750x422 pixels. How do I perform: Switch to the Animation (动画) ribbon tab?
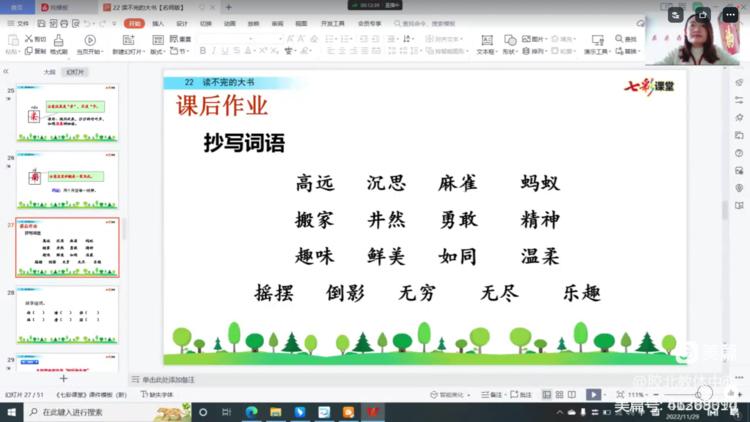pos(230,23)
